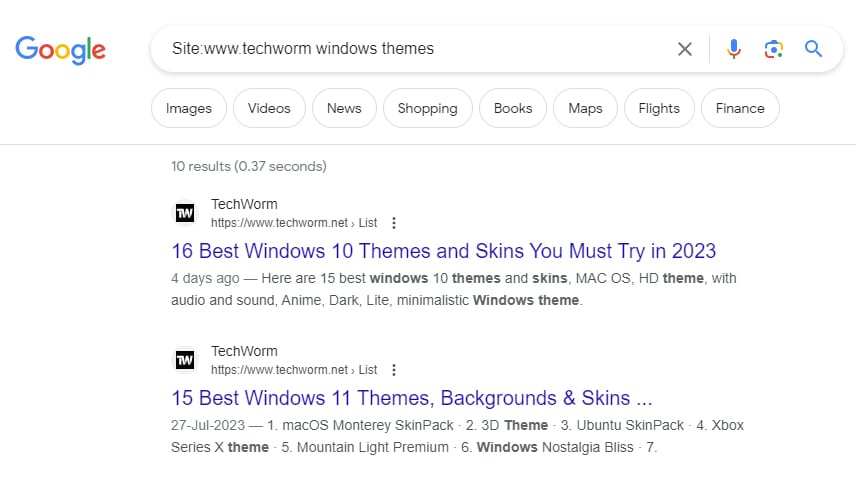Click the magnifying glass search icon
This screenshot has height=479, width=856.
tap(813, 49)
